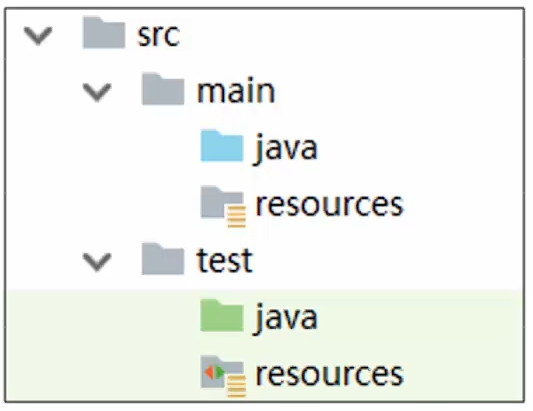Collapse the src node chevron
533x411 pixels.
coord(38,36)
